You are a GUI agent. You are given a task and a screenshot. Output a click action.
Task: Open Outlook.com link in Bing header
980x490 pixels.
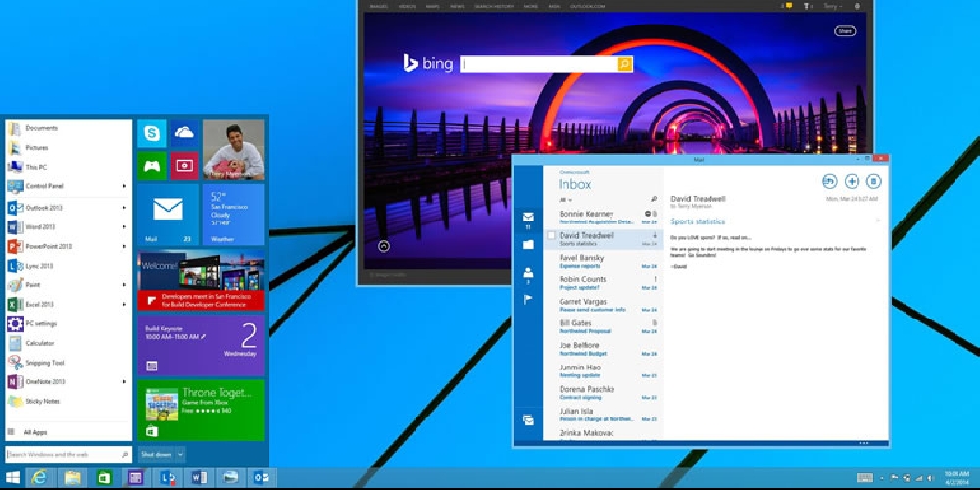pos(587,6)
